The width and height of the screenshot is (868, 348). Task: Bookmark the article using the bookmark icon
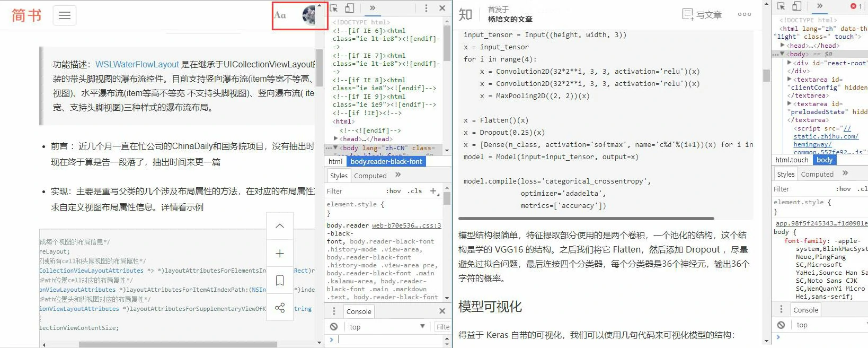click(x=280, y=281)
